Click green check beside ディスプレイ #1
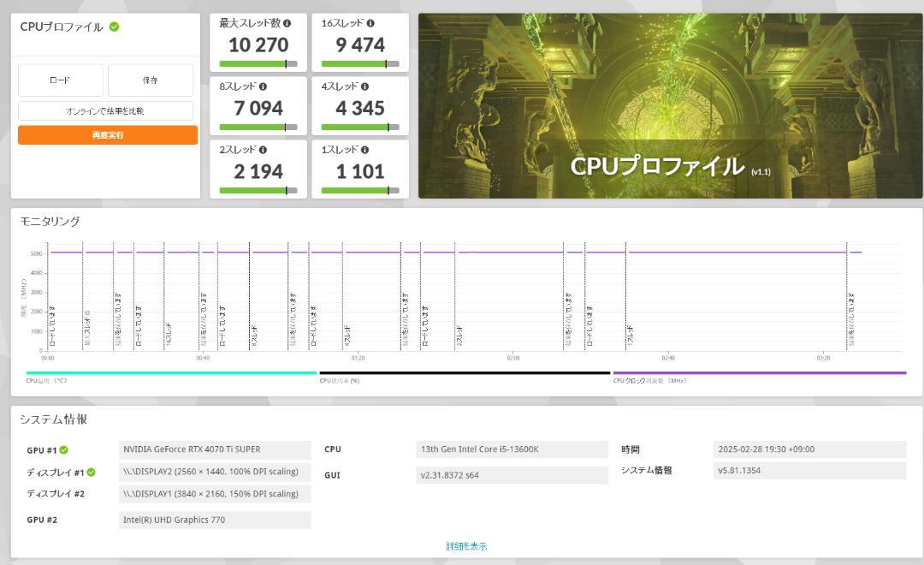 pyautogui.click(x=92, y=473)
